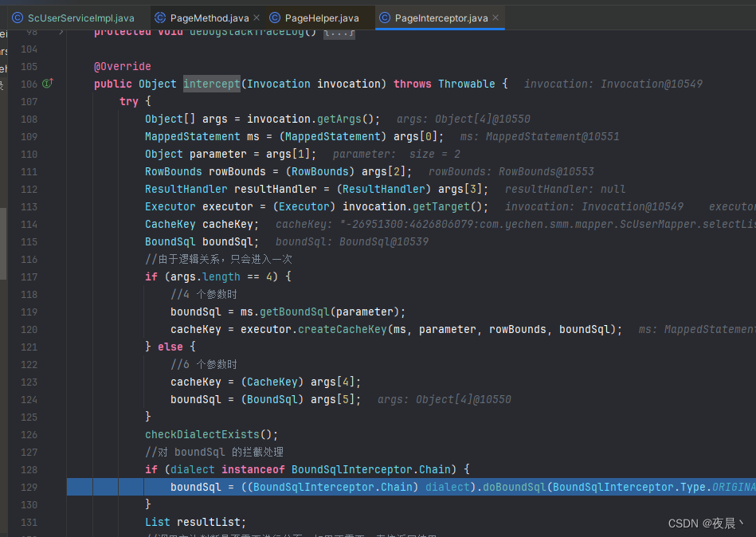Viewport: 756px width, 537px height.
Task: Activate the PageInterceptor.java tab
Action: coord(441,18)
